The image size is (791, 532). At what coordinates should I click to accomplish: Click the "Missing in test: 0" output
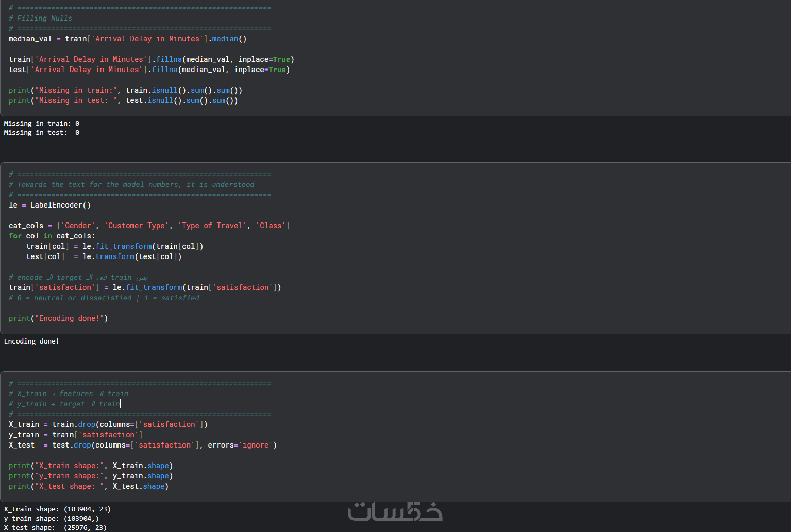pos(41,133)
